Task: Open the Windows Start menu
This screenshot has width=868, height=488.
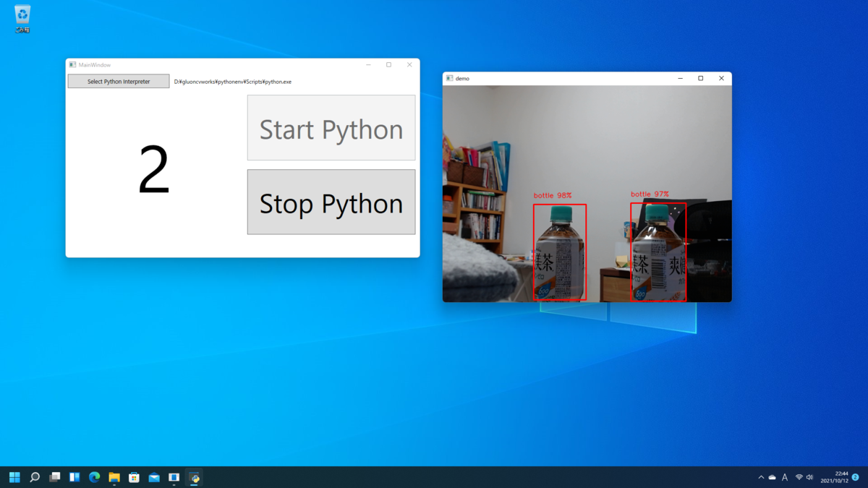Action: (x=14, y=477)
